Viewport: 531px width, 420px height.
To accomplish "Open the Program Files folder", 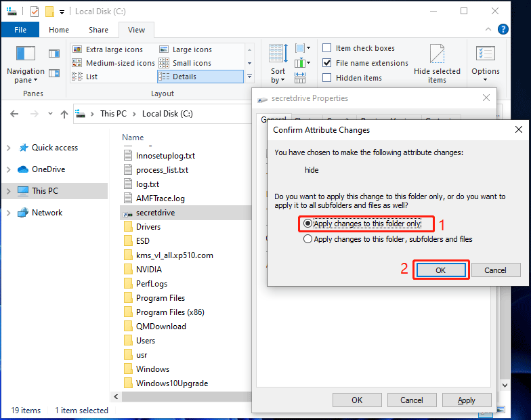I will pos(160,298).
